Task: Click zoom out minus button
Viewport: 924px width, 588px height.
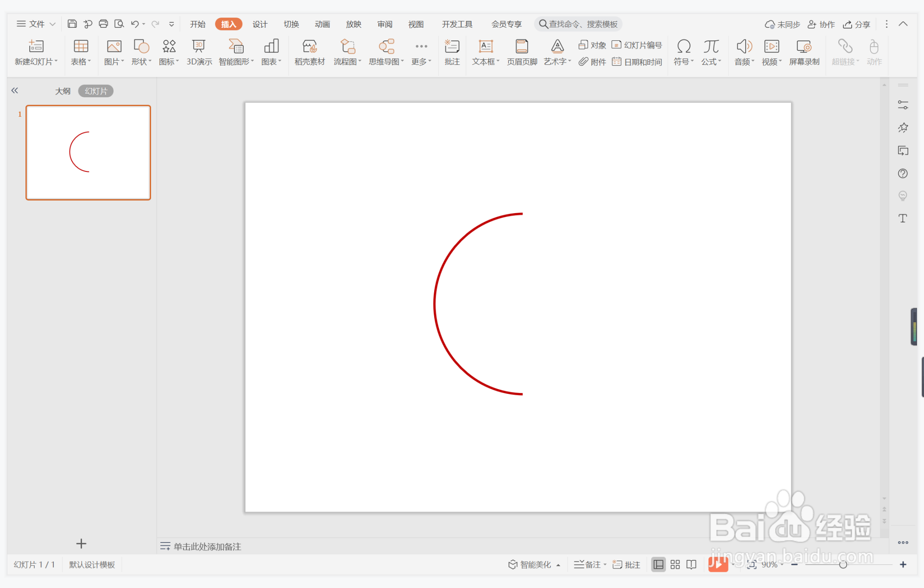Action: tap(794, 564)
